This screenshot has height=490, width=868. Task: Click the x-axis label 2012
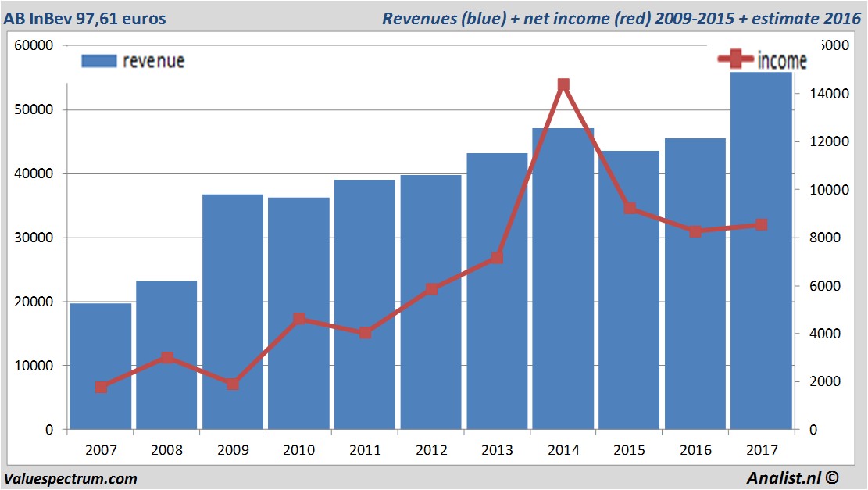click(x=430, y=449)
